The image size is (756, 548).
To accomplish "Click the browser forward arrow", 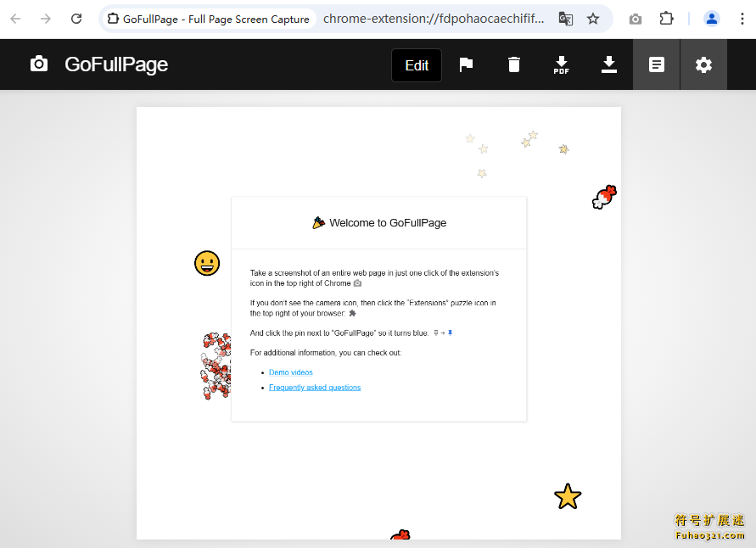I will (45, 19).
